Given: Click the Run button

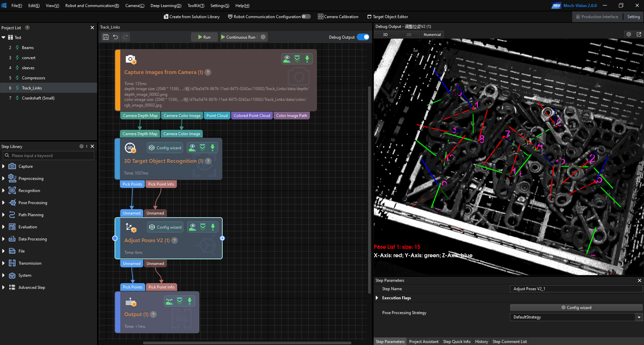Looking at the screenshot, I should coord(204,37).
